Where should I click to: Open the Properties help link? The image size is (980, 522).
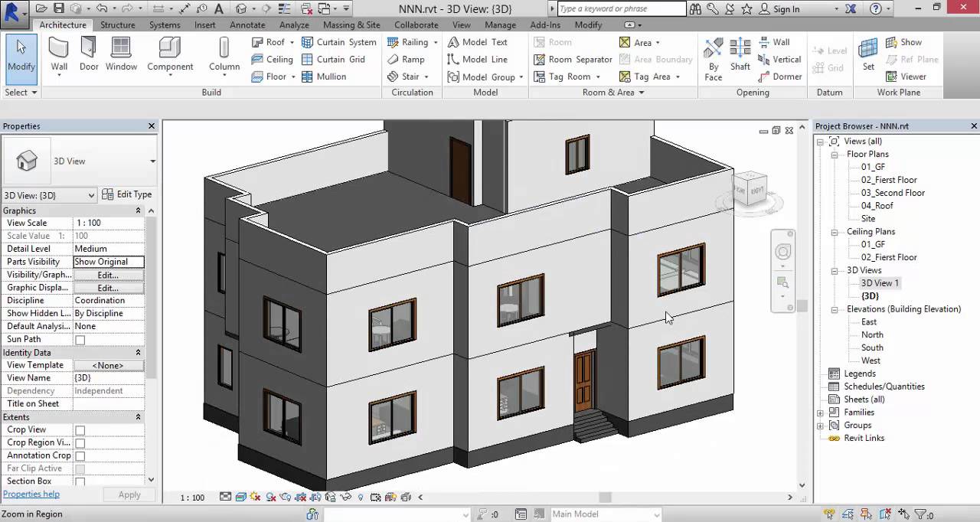point(31,494)
